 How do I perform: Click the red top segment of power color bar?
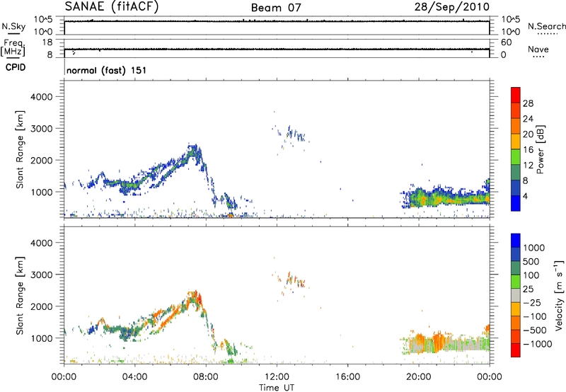(x=516, y=95)
